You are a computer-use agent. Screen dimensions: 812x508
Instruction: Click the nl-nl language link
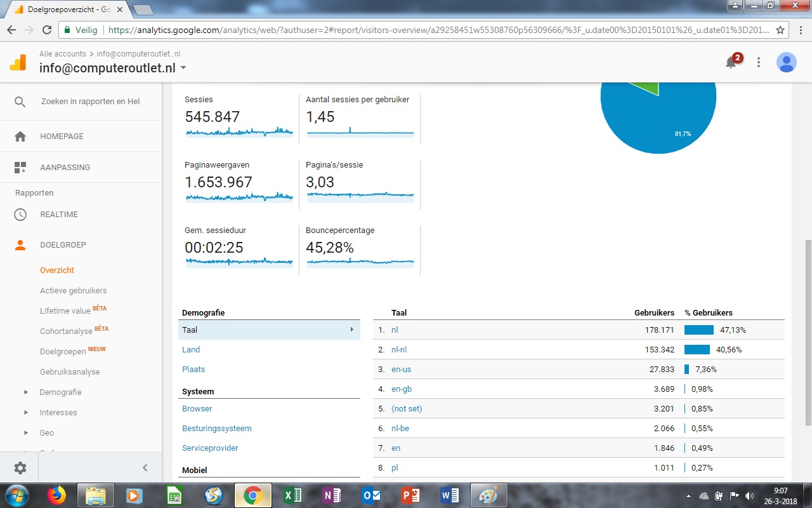399,350
